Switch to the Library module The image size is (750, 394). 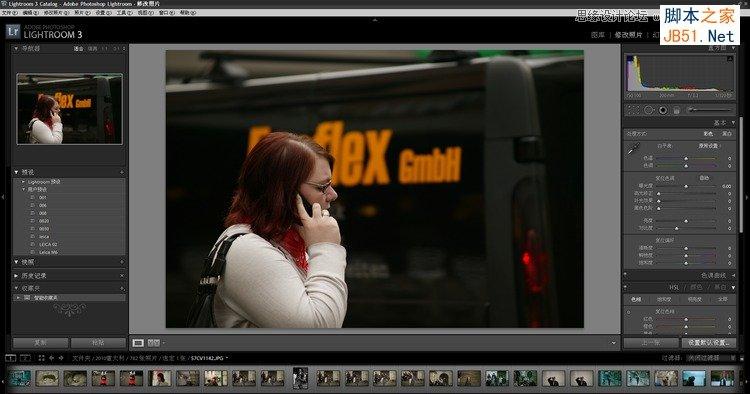tap(597, 35)
